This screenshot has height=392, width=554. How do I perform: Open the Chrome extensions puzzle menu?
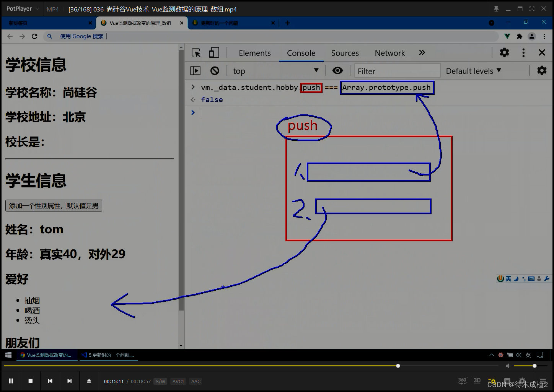click(520, 36)
